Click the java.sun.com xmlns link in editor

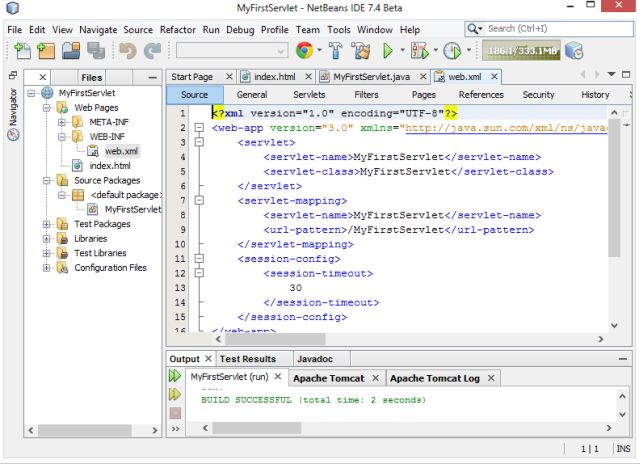click(506, 128)
